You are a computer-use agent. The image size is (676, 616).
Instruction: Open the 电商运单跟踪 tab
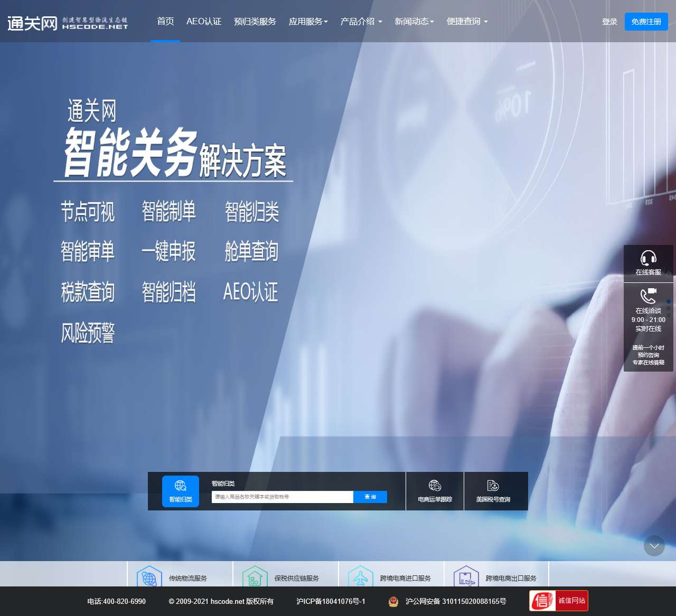pyautogui.click(x=435, y=491)
